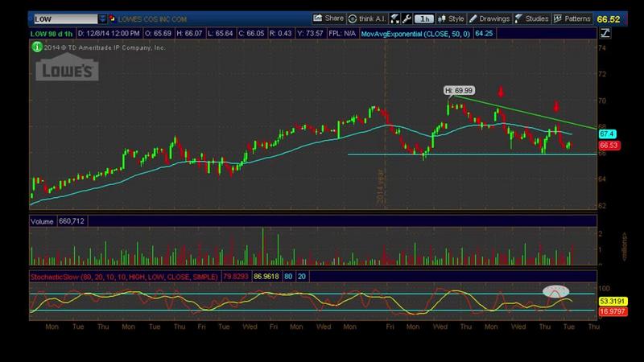
Task: Click the LOW symbol input field
Action: tap(66, 19)
